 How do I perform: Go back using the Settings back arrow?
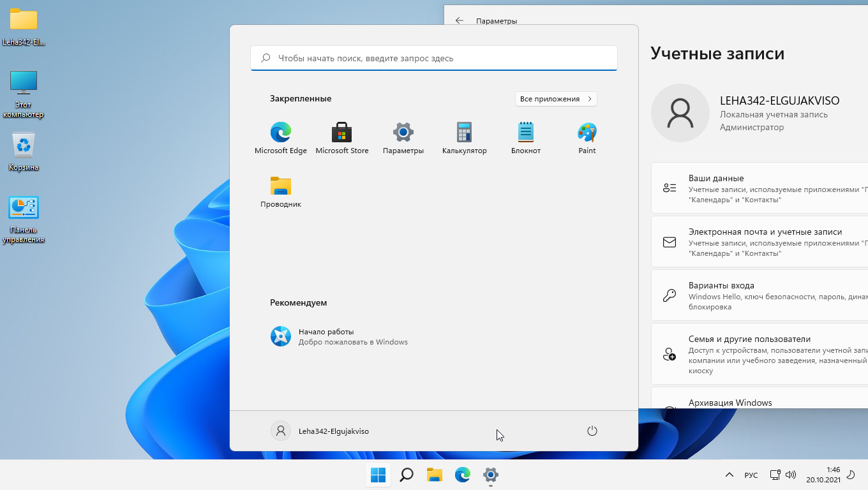pos(460,20)
